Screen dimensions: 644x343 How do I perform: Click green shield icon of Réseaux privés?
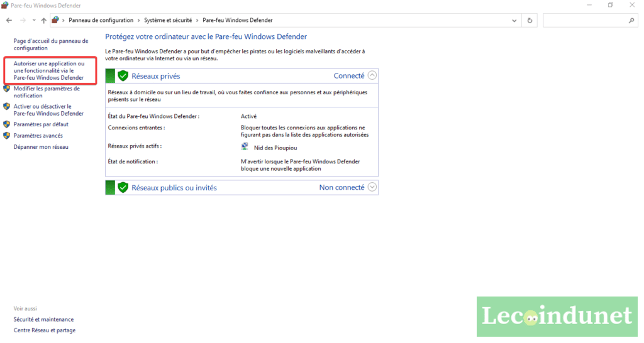[x=123, y=76]
